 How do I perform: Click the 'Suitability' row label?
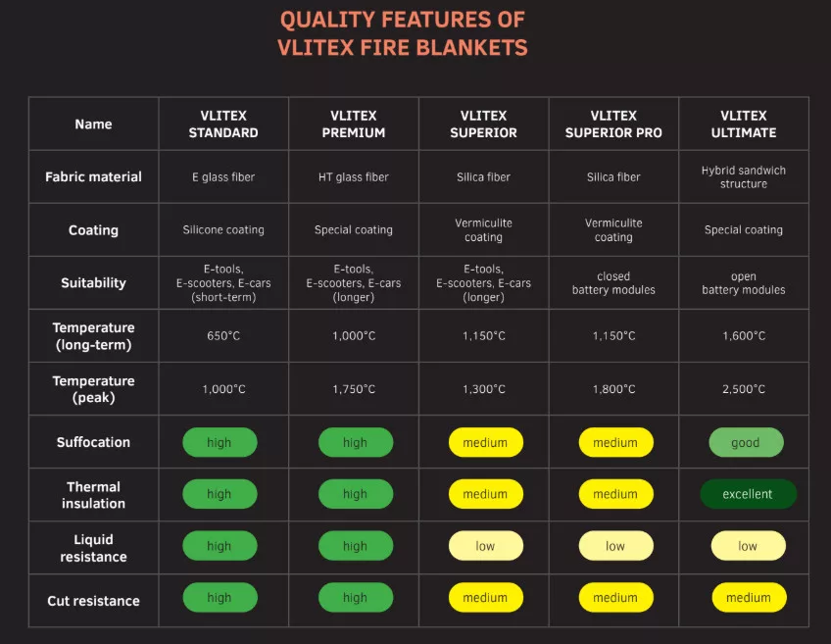tap(93, 283)
